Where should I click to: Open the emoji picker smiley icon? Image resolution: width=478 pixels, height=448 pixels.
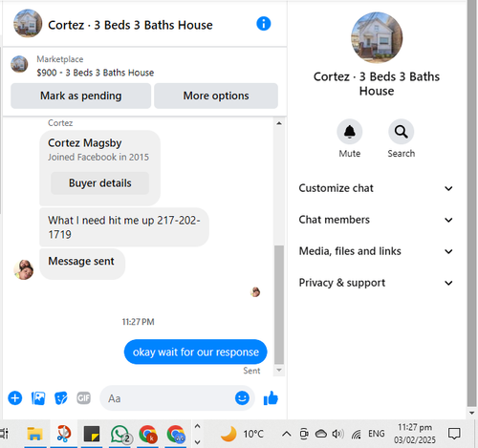[x=242, y=398]
